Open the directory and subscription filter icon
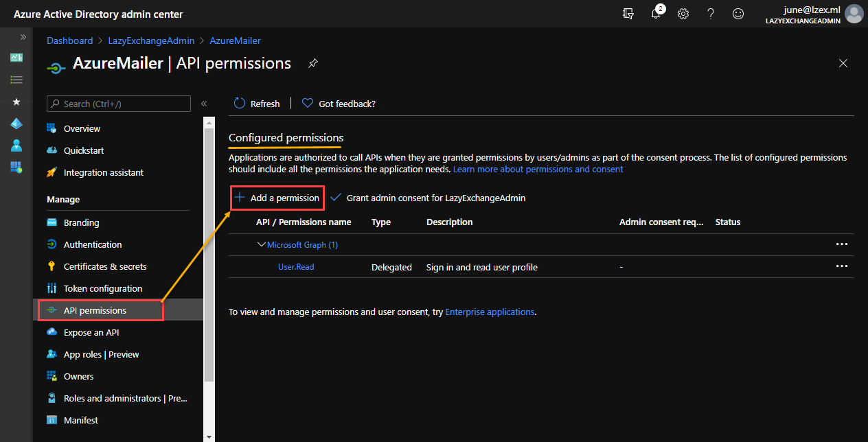The width and height of the screenshot is (868, 442). click(628, 14)
